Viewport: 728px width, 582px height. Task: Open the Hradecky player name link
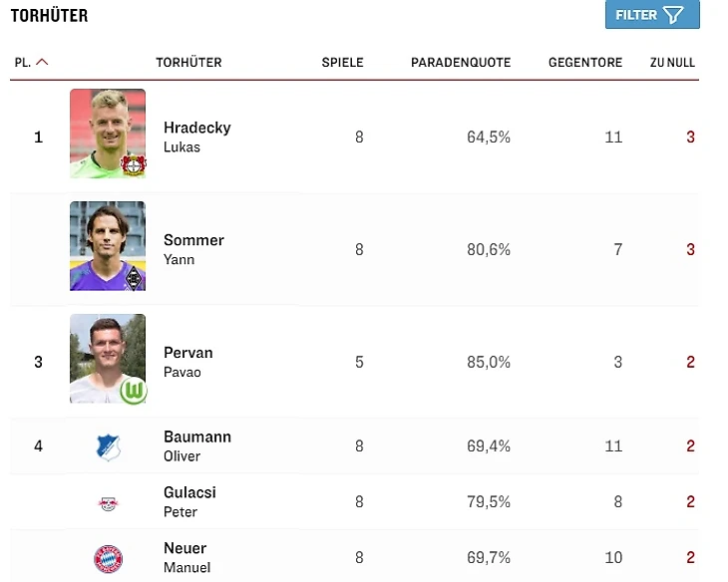tap(196, 128)
